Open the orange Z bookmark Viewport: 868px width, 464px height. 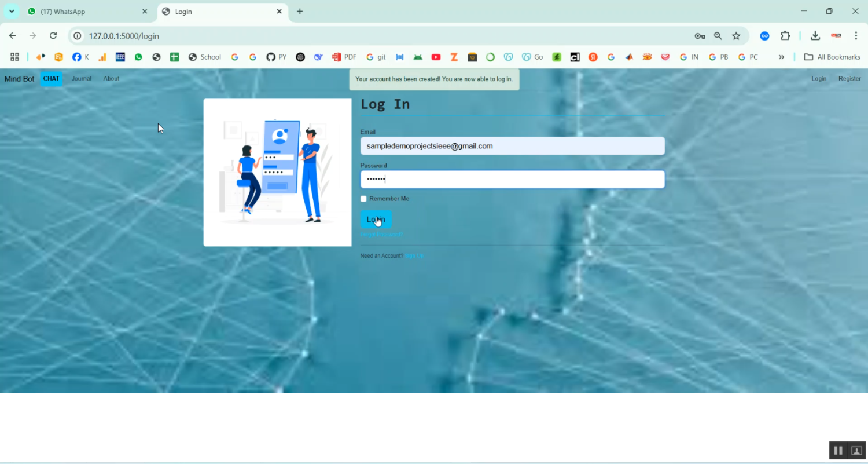[454, 57]
